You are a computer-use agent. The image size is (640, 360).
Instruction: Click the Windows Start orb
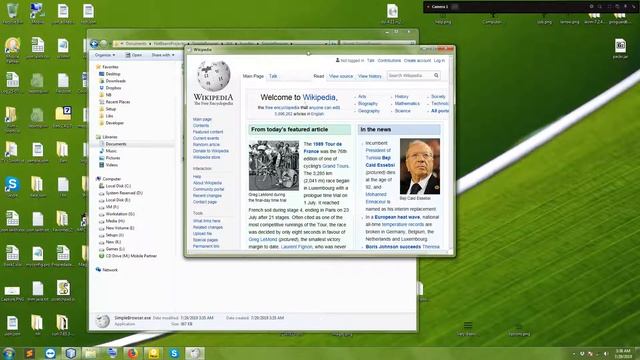click(9, 353)
